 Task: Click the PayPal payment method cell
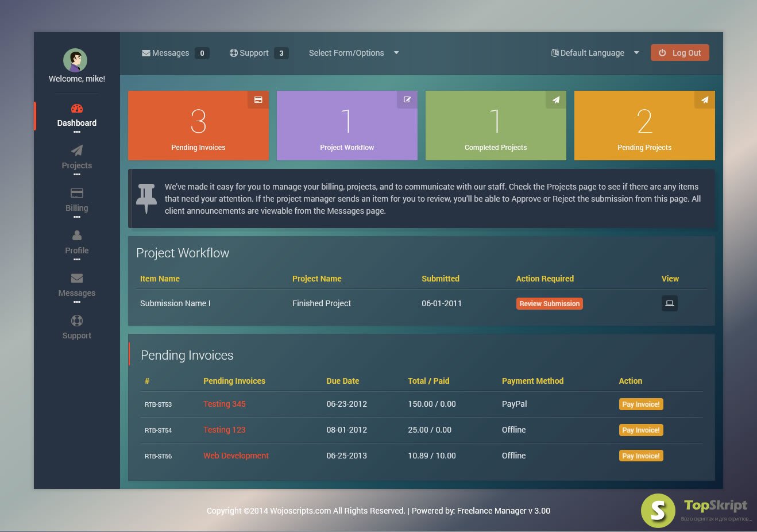pyautogui.click(x=515, y=404)
